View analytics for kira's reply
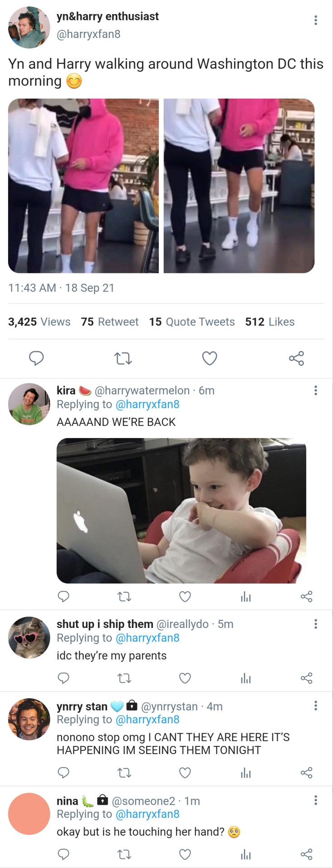This screenshot has width=333, height=868. [246, 597]
